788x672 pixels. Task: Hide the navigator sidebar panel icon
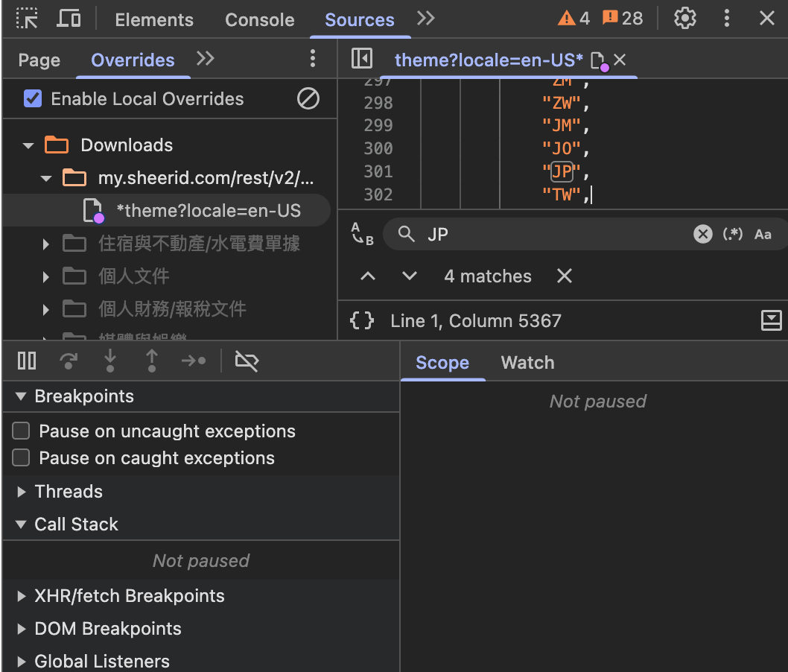[x=362, y=59]
